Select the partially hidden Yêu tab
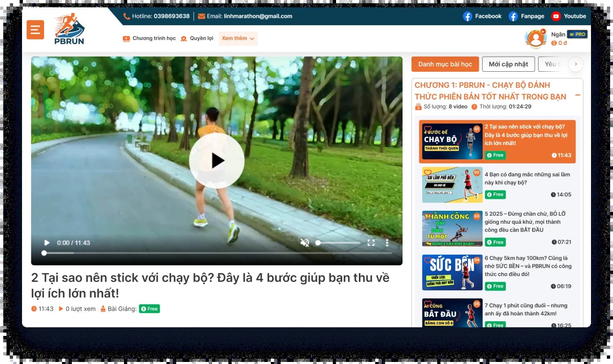The width and height of the screenshot is (613, 364). (551, 64)
